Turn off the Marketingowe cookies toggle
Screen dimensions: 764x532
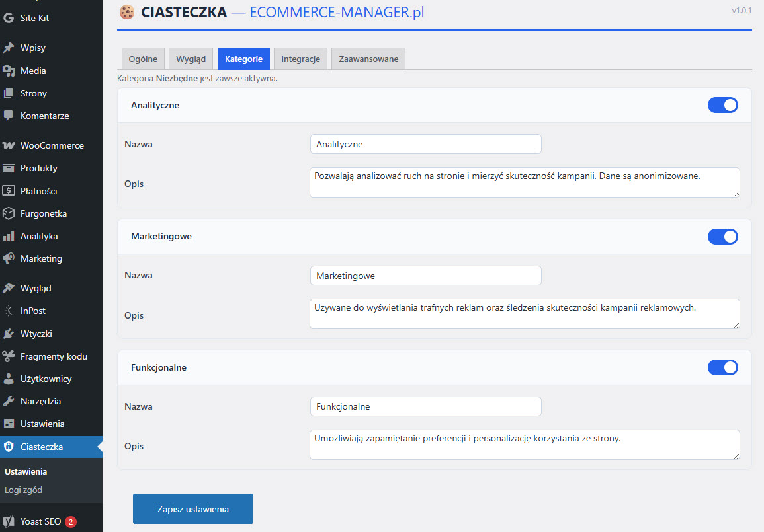click(722, 237)
